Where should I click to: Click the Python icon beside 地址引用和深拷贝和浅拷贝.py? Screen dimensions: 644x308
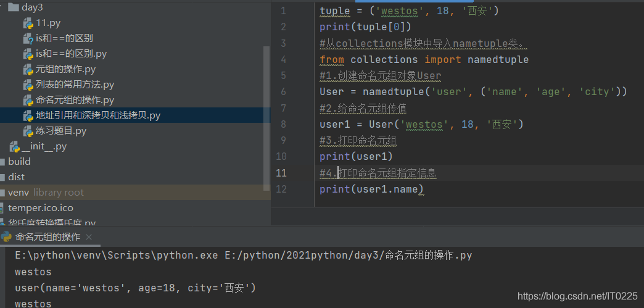28,116
